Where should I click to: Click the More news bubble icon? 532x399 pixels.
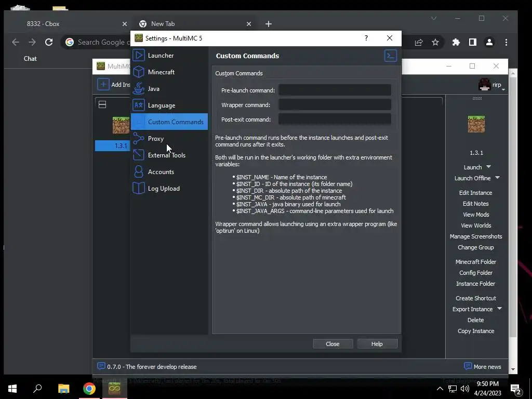coord(468,366)
